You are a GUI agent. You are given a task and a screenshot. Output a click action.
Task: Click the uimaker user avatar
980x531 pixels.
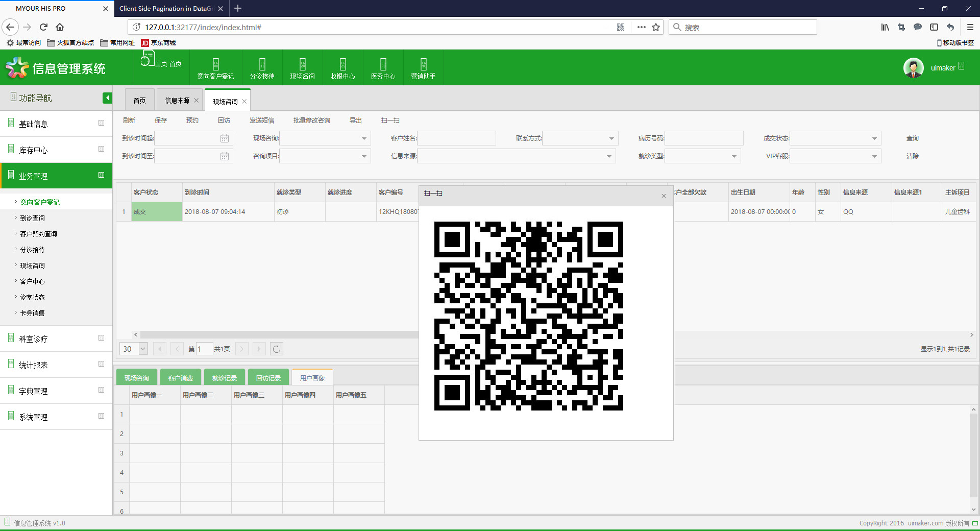[x=913, y=68]
